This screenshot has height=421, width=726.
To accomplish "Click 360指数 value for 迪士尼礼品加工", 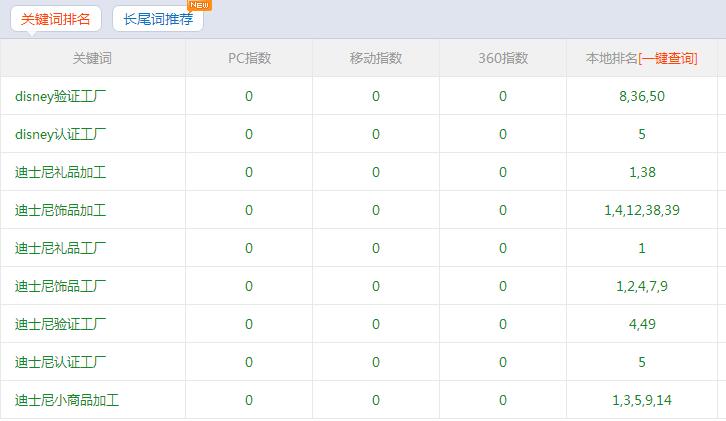I will coord(503,172).
